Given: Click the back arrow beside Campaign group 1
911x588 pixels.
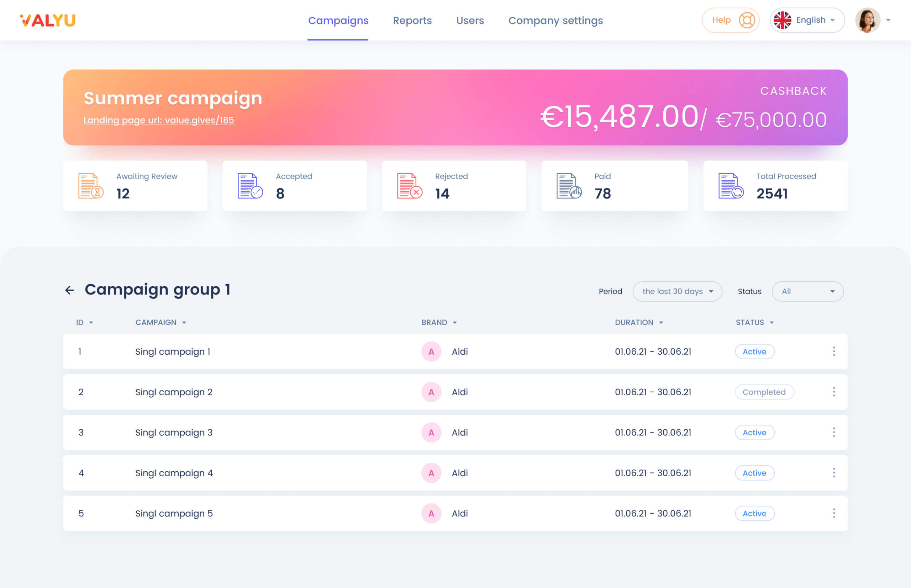Looking at the screenshot, I should point(69,290).
